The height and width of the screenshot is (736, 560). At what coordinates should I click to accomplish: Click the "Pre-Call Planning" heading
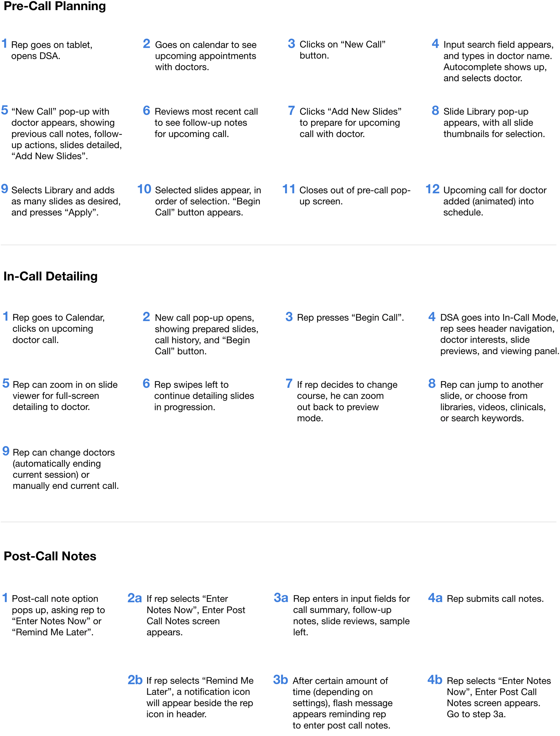[x=55, y=6]
